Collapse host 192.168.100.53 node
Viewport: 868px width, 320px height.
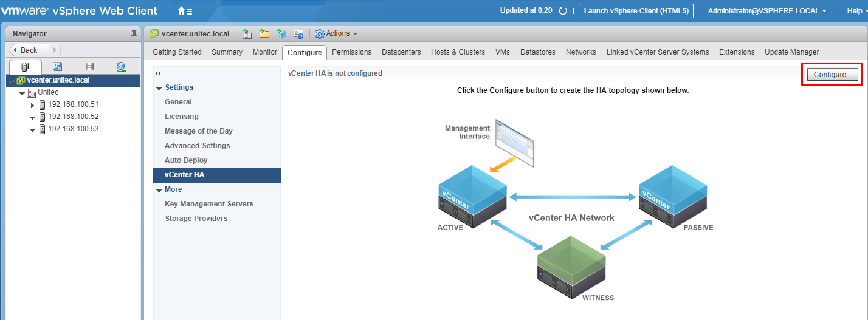point(33,129)
